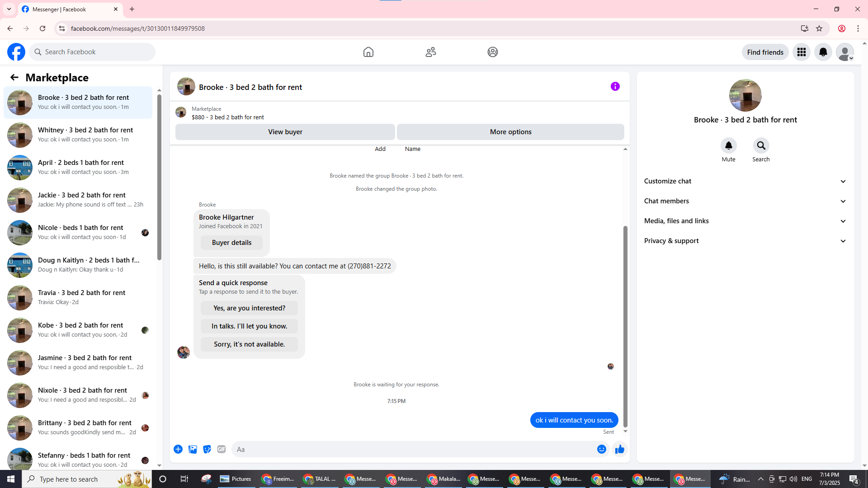The image size is (868, 488).
Task: Open the Friends tab in top navigation
Action: 430,52
